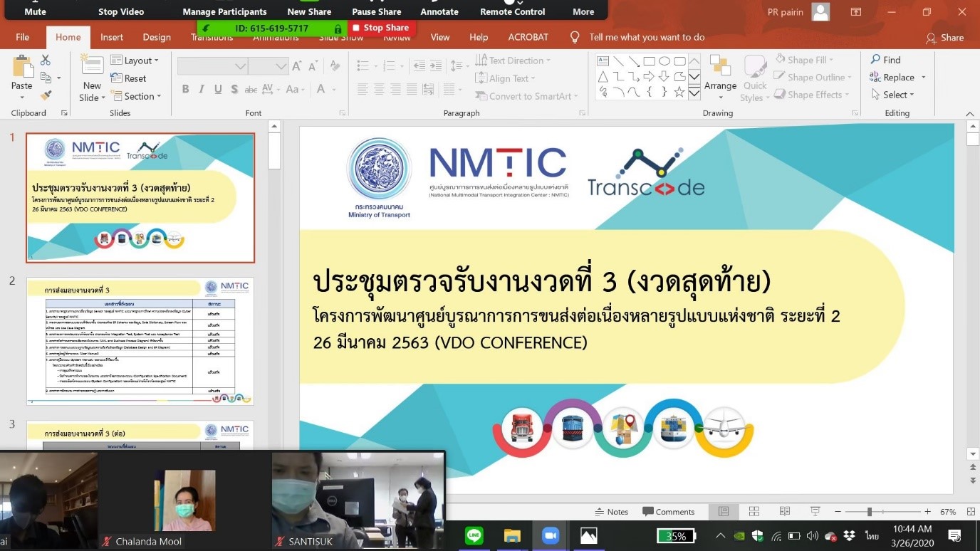Open the Shape Fill dropdown

pyautogui.click(x=803, y=60)
